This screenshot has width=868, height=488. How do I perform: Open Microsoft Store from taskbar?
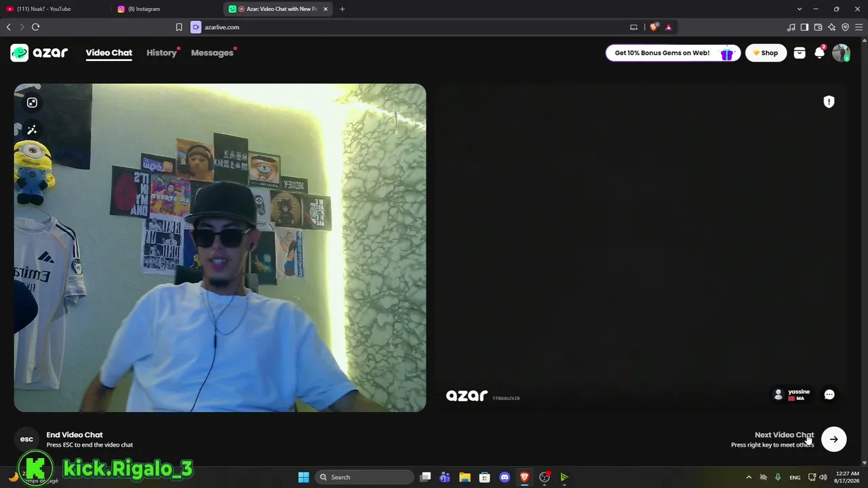click(484, 477)
